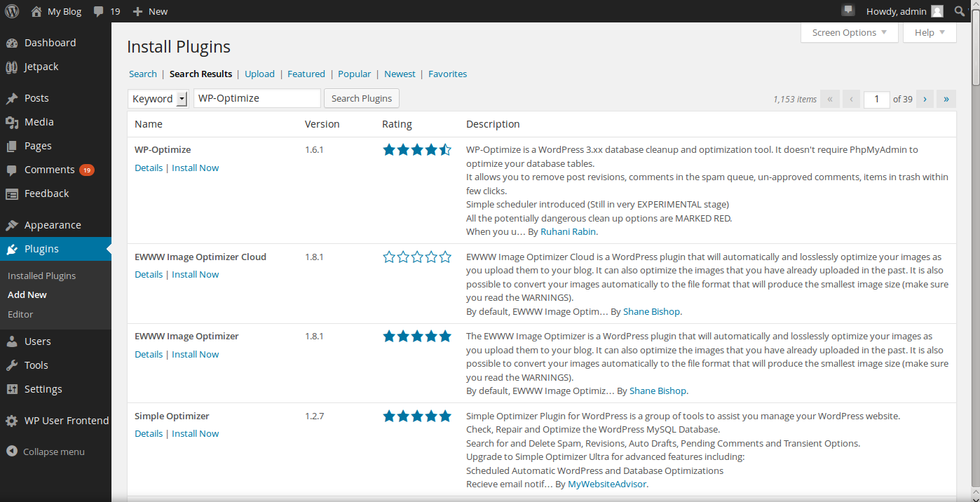Install Now the WP-Optimize plugin

[x=195, y=168]
